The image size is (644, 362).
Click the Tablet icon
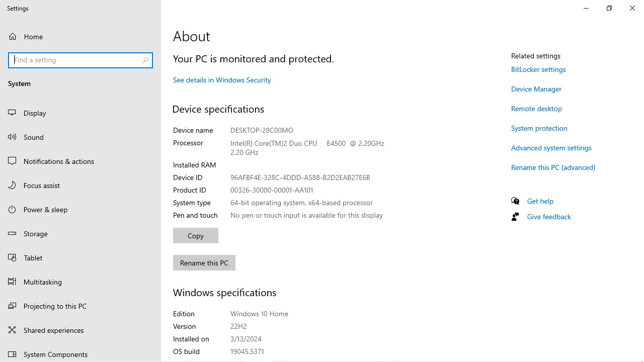click(x=13, y=258)
